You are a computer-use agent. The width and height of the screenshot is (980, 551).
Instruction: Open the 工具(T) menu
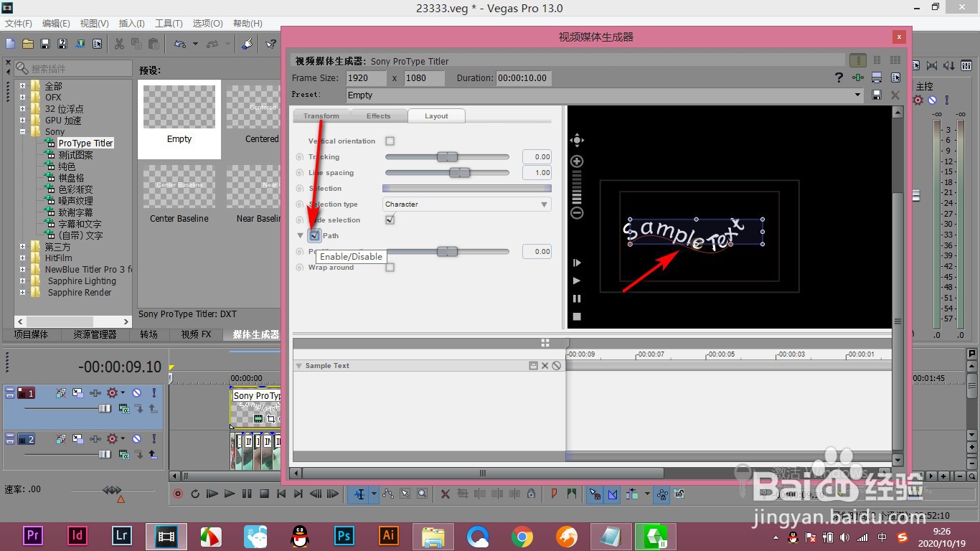click(169, 24)
